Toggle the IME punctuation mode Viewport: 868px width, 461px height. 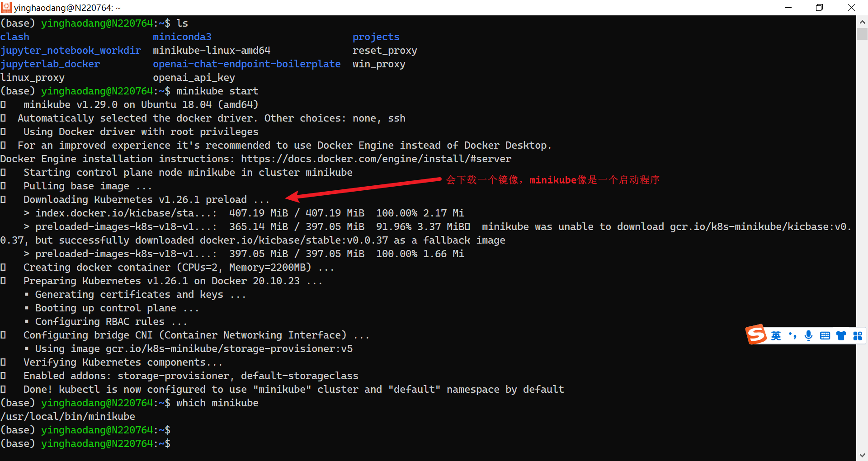tap(792, 336)
